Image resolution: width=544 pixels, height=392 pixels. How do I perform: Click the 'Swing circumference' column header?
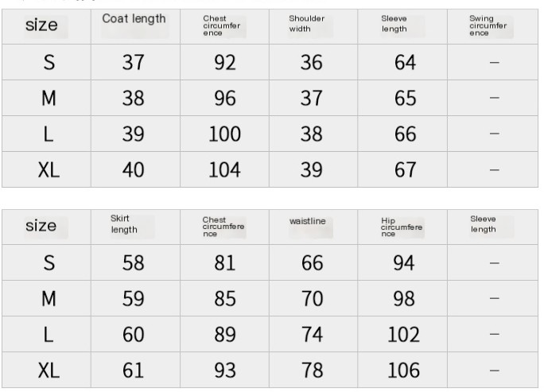coord(488,25)
